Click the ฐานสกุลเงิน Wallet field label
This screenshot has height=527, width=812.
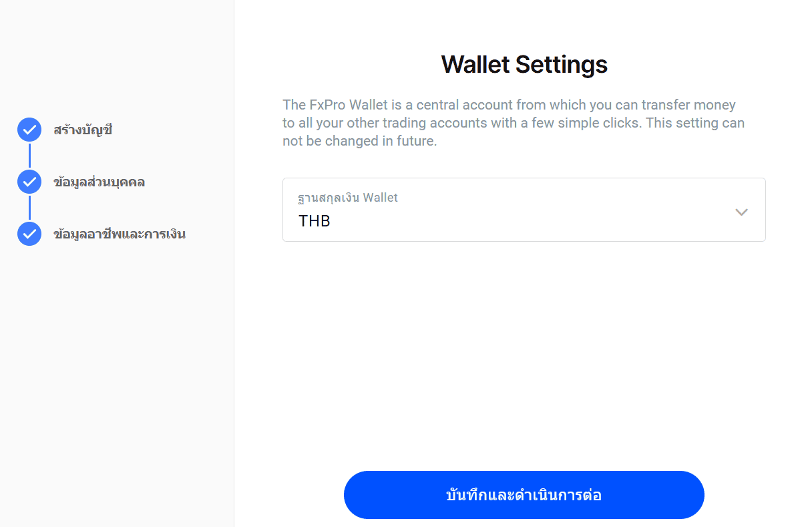pos(348,198)
